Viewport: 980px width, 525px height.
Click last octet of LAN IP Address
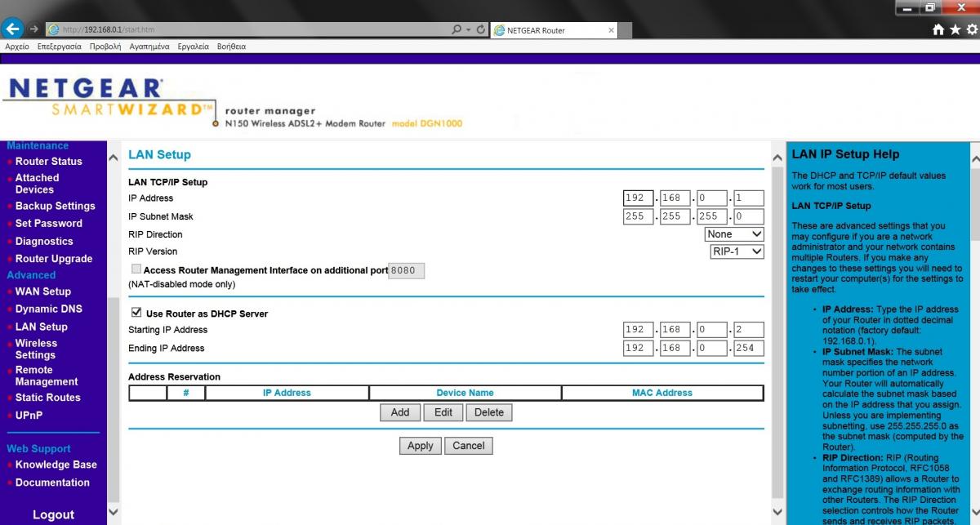[749, 198]
